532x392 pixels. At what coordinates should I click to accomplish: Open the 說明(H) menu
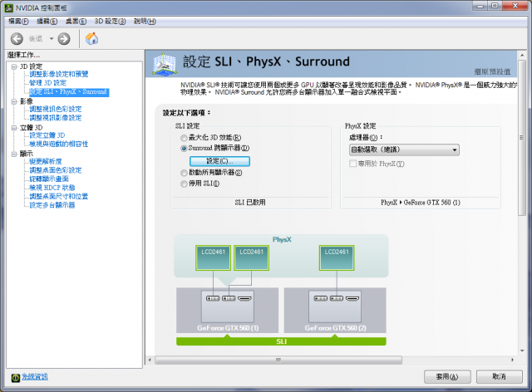tap(145, 22)
